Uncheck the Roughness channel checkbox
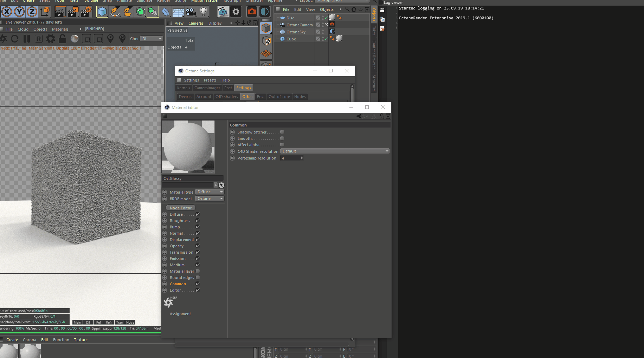The width and height of the screenshot is (644, 358). [x=198, y=221]
